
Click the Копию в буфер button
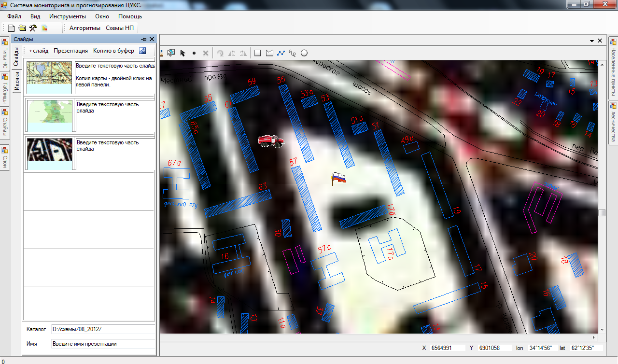[113, 51]
